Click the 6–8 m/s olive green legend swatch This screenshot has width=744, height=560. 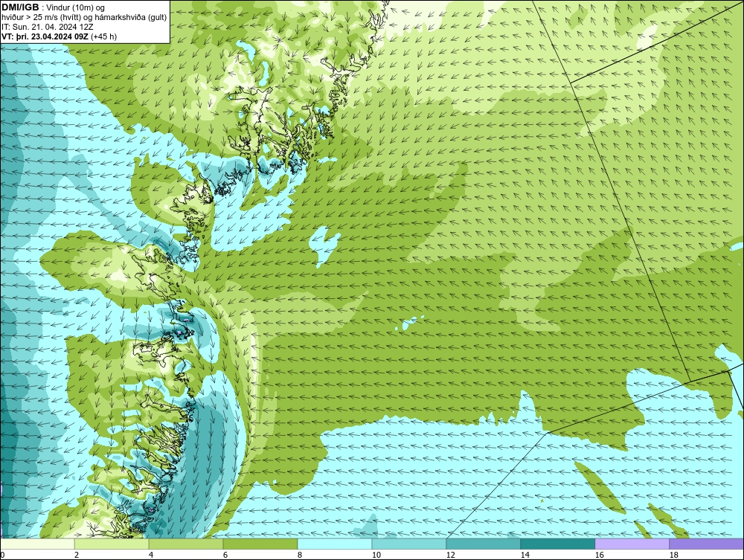click(260, 544)
